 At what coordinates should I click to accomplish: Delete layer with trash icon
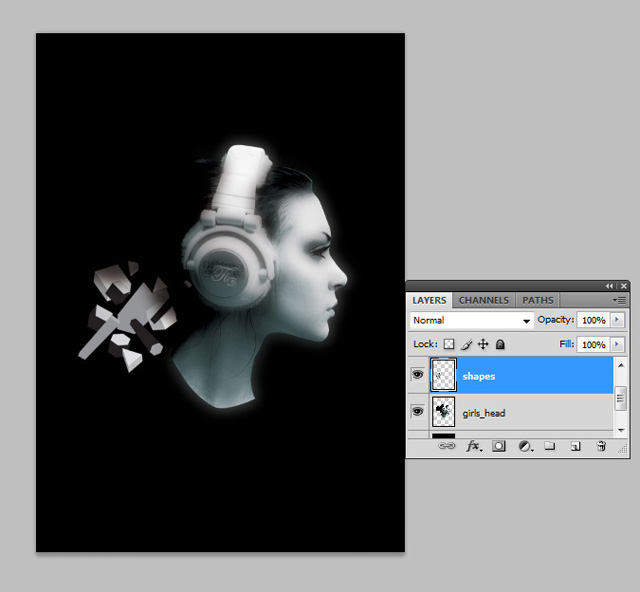[601, 446]
